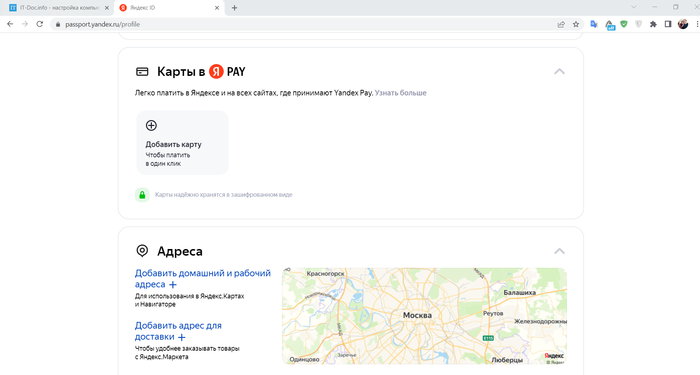Open a new browser tab
This screenshot has width=700, height=375.
click(x=234, y=8)
